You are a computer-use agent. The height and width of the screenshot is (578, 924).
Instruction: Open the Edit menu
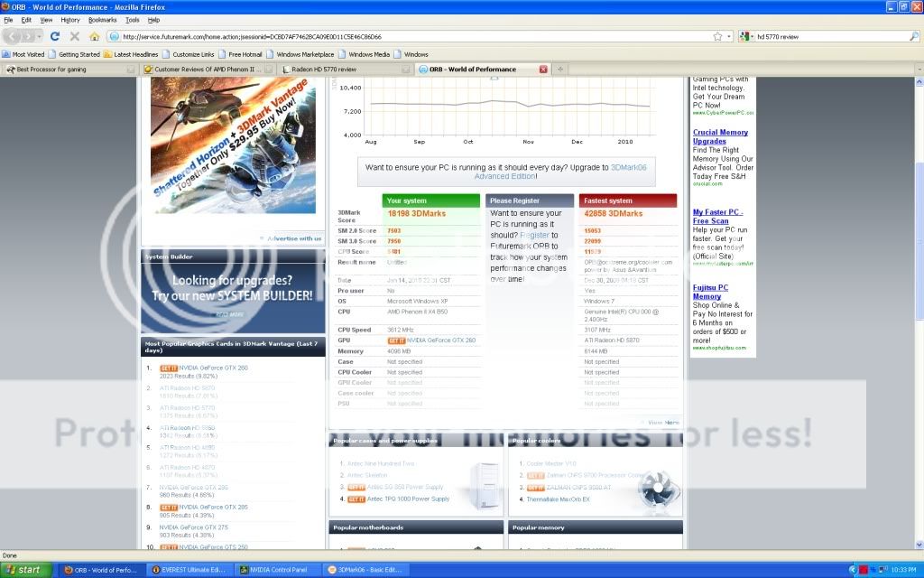26,20
